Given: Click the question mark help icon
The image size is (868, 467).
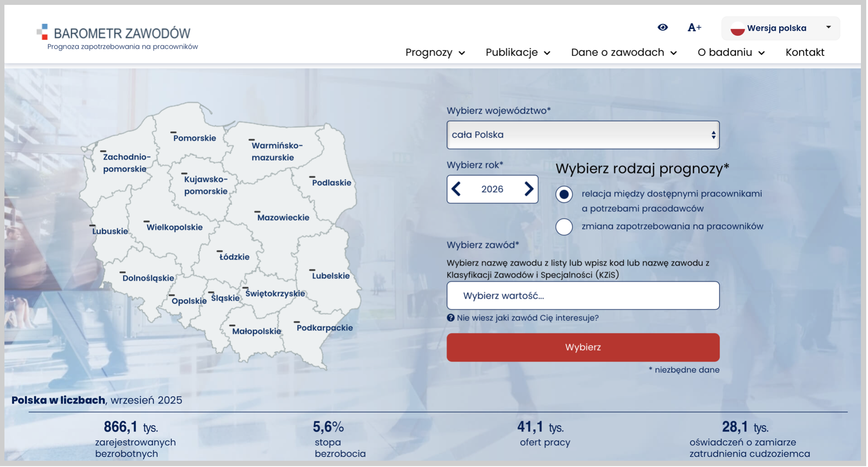Looking at the screenshot, I should pyautogui.click(x=450, y=318).
